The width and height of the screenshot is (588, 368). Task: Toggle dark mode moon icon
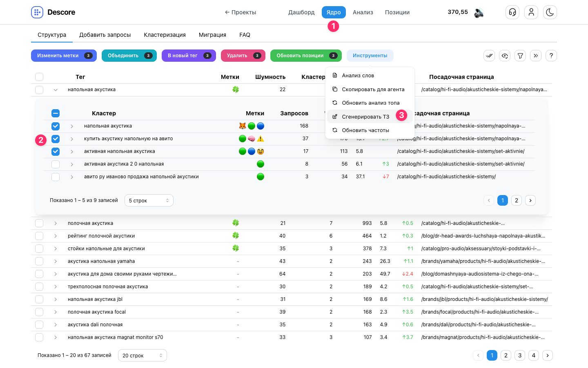tap(550, 12)
